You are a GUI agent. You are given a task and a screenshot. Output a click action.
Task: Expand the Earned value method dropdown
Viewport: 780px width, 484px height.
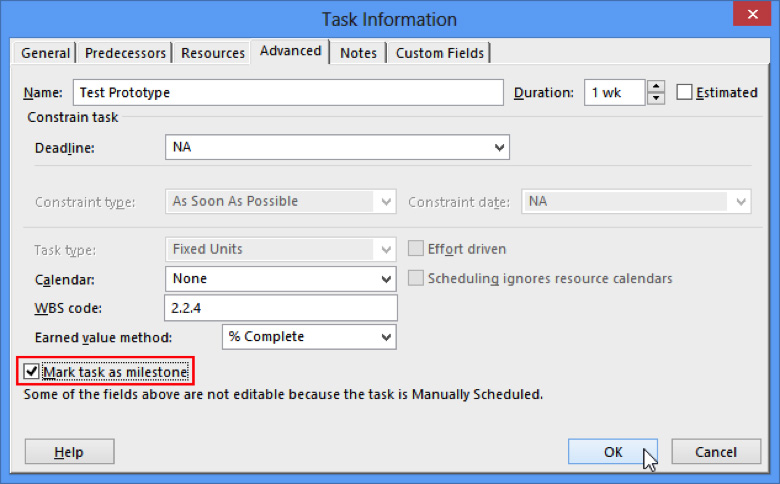(386, 337)
